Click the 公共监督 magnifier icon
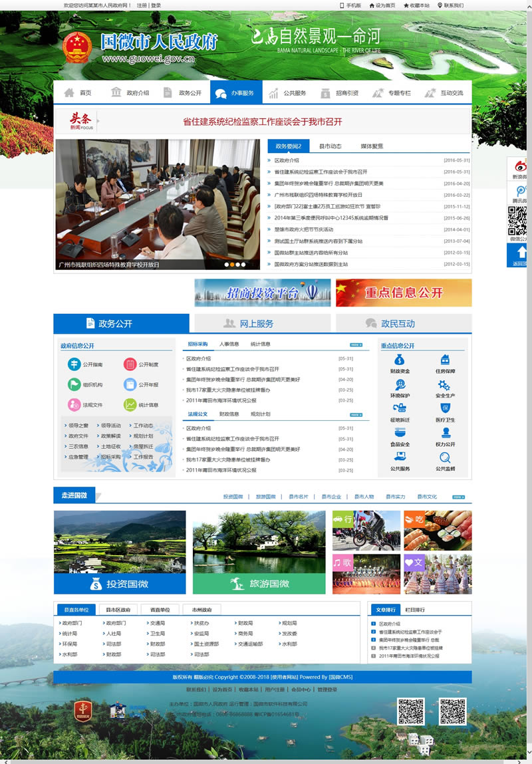 point(445,457)
